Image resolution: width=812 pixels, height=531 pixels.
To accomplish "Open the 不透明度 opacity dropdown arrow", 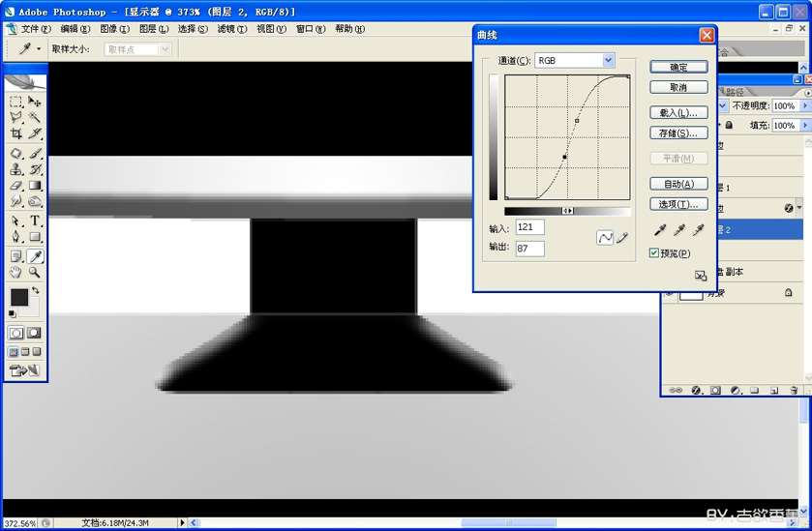I will point(803,105).
